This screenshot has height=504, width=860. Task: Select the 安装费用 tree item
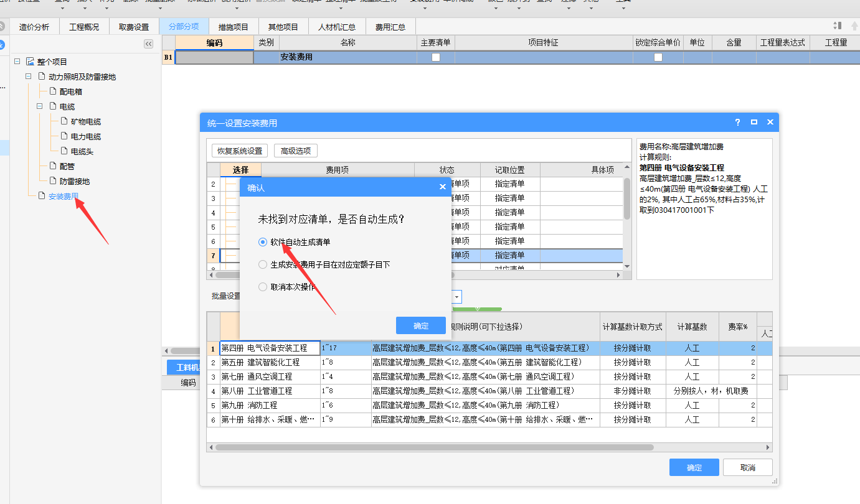64,196
